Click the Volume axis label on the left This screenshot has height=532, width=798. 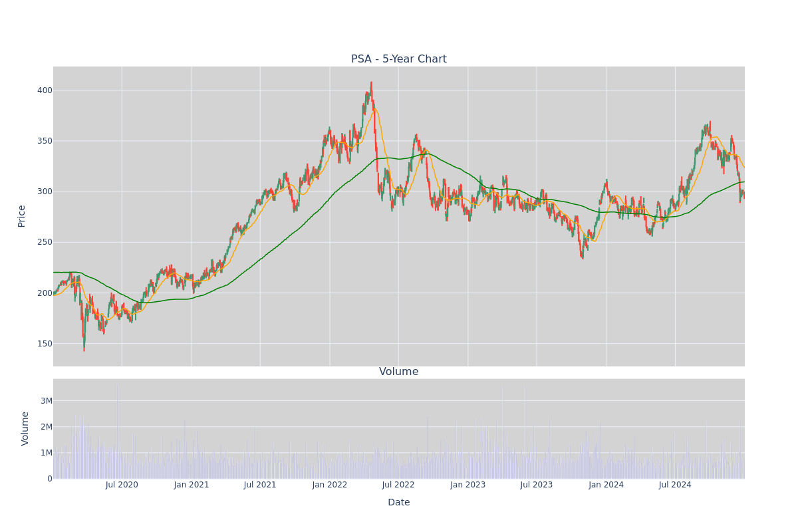pyautogui.click(x=25, y=428)
